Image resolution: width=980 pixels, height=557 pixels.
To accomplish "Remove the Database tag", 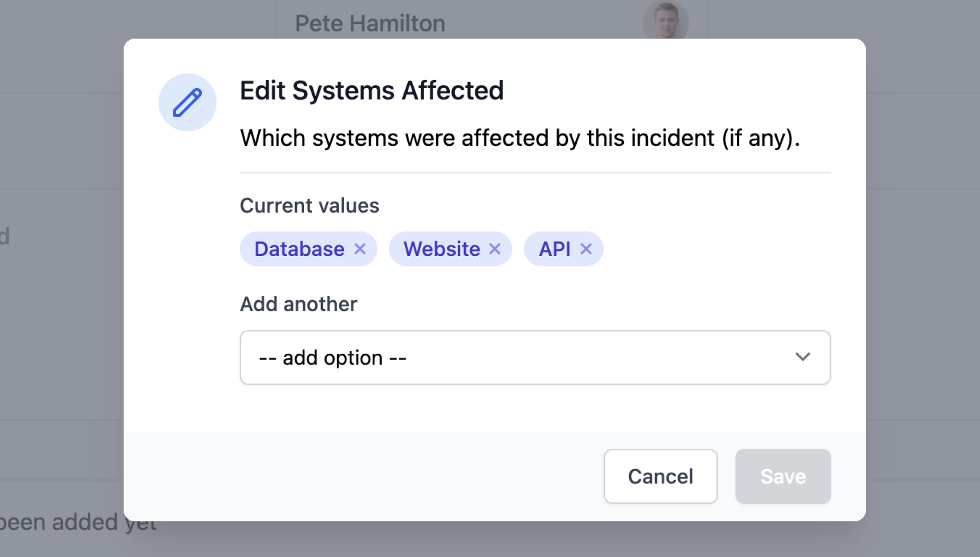I will tap(360, 249).
